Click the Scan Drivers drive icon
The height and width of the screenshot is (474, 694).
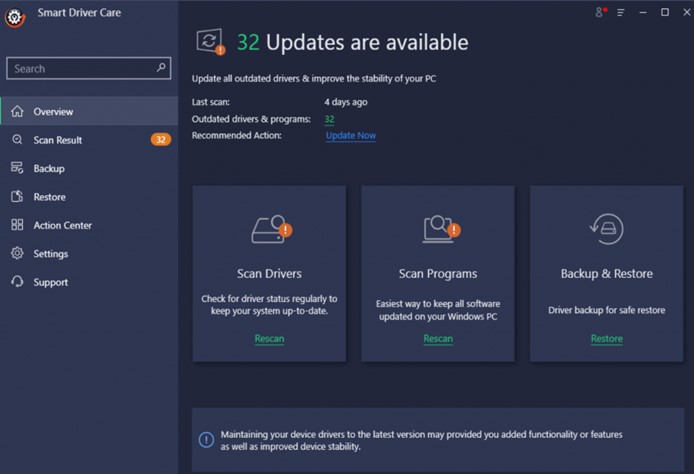coord(272,229)
